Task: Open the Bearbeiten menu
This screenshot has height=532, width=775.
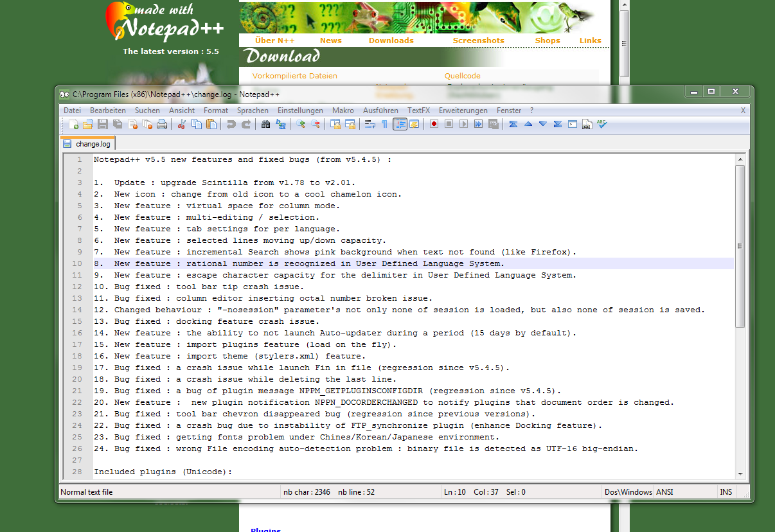Action: [x=108, y=111]
